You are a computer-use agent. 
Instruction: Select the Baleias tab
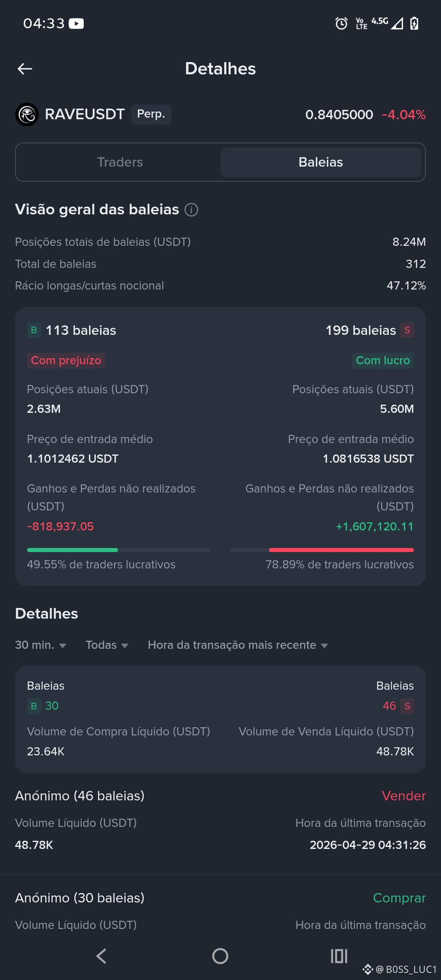pyautogui.click(x=321, y=162)
